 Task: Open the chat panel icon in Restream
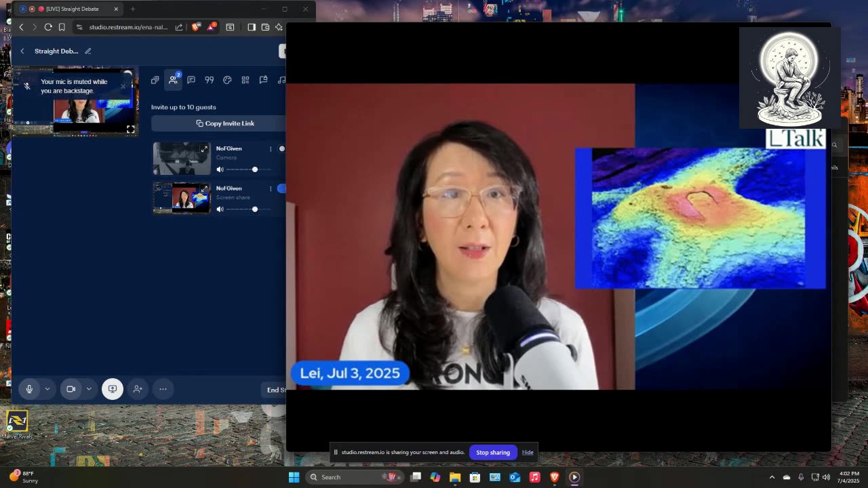click(191, 80)
